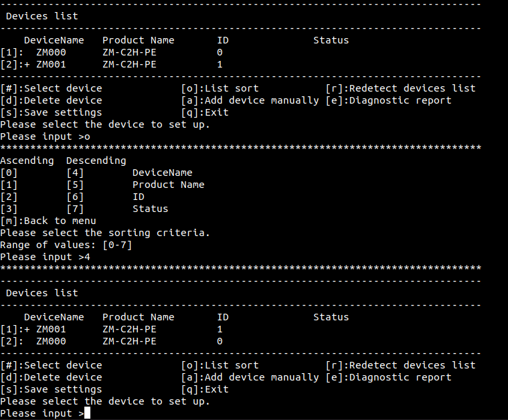508x420 pixels.
Task: Click the cursor at the final input prompt
Action: tap(87, 413)
